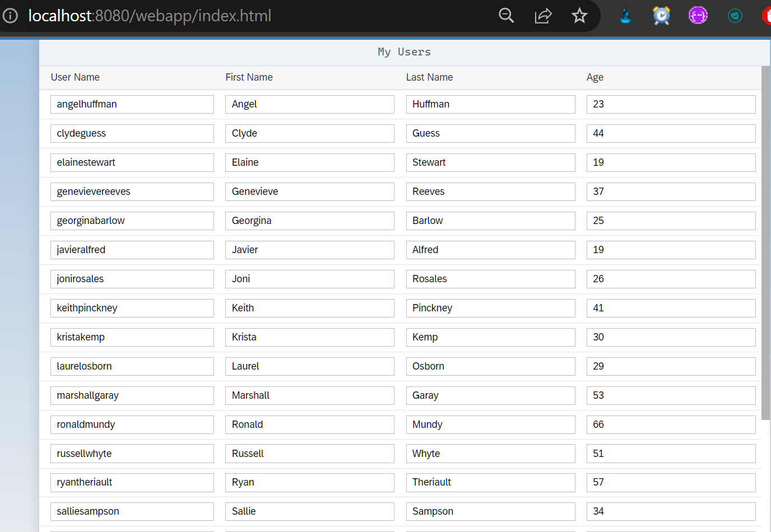Edit the last name field Theriault
The width and height of the screenshot is (771, 532).
(491, 482)
